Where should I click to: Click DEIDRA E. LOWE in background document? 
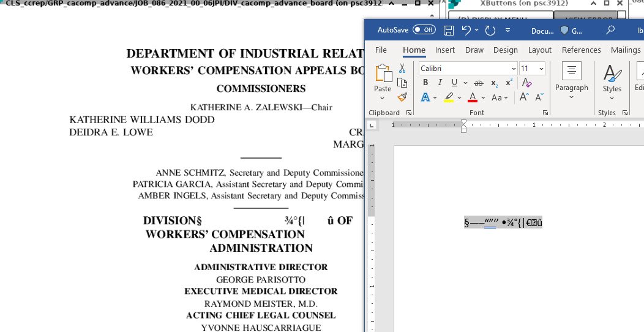pos(111,132)
